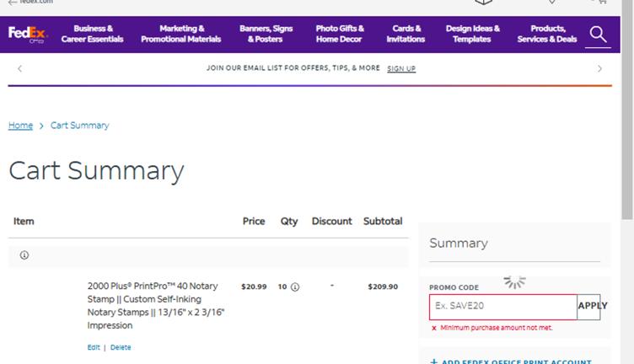Open Marketing & Promotional Materials menu

pos(180,34)
